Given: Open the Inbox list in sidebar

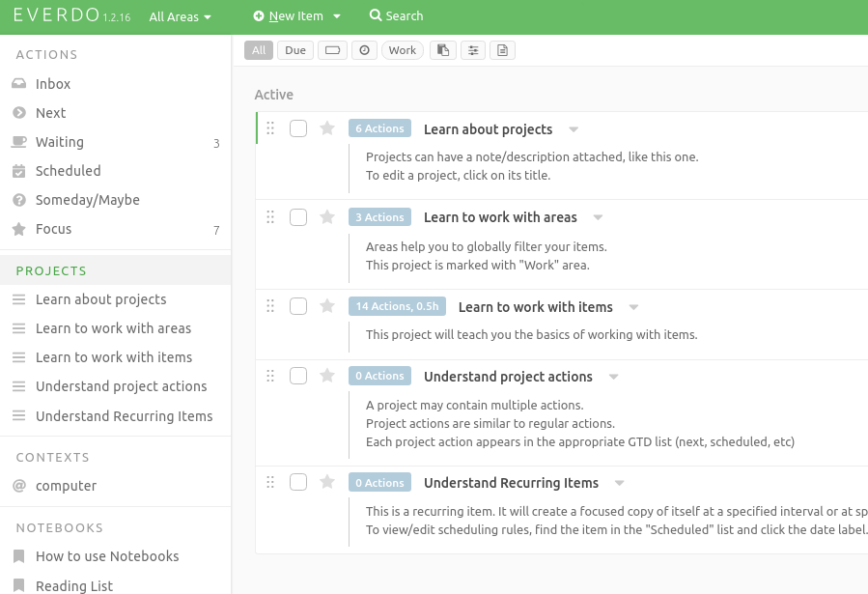Looking at the screenshot, I should 53,84.
